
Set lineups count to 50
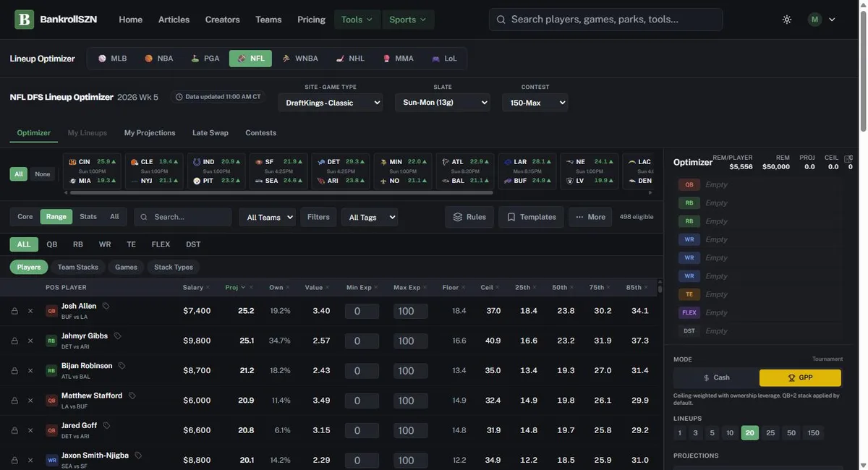(x=791, y=433)
